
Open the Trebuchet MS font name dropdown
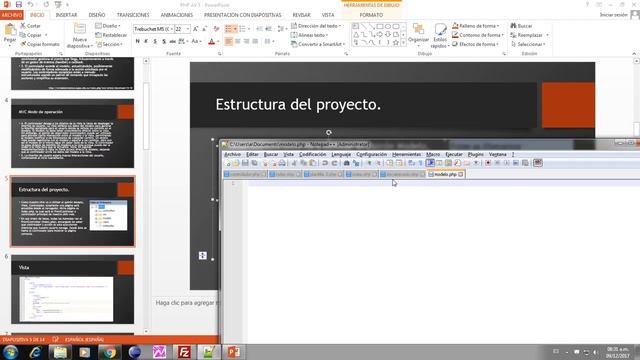pos(171,29)
